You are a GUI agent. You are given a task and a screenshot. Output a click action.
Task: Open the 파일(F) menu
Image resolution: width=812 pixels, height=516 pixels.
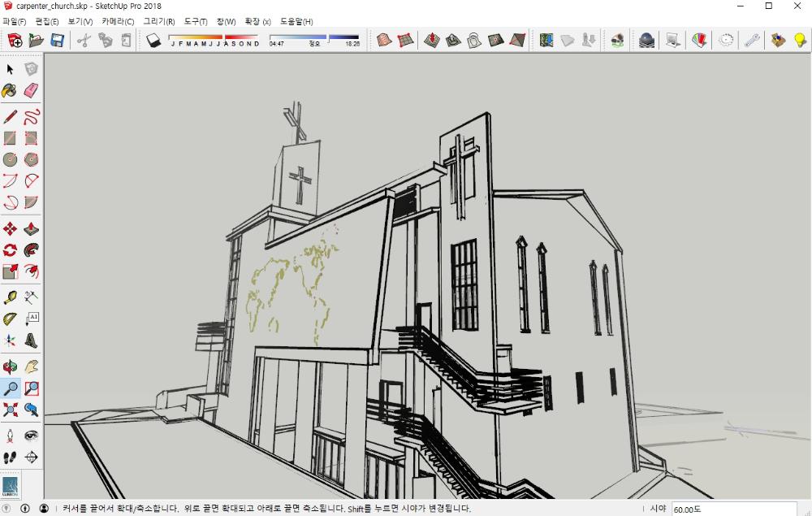point(15,21)
